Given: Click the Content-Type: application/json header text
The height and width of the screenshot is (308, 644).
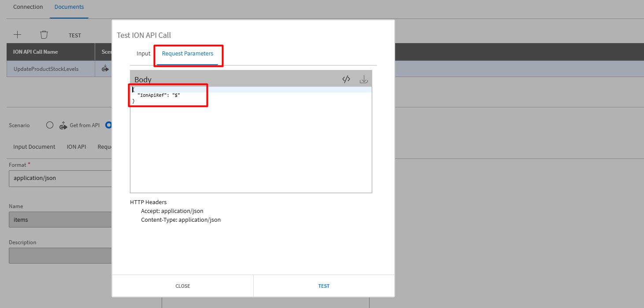Looking at the screenshot, I should tap(181, 220).
